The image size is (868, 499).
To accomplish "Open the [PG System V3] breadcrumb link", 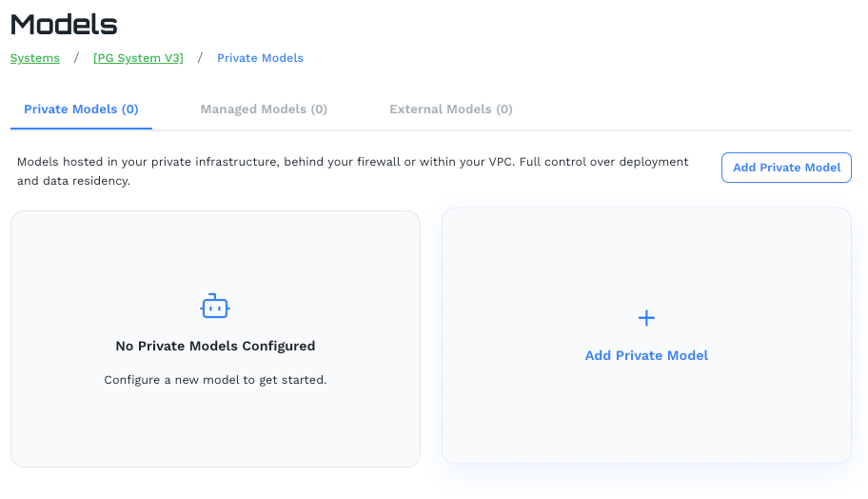I will (138, 58).
